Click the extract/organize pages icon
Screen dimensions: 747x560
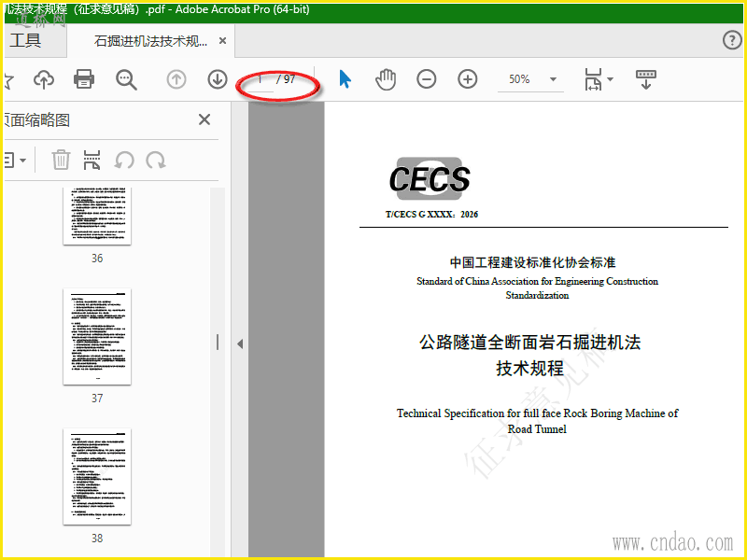click(92, 160)
